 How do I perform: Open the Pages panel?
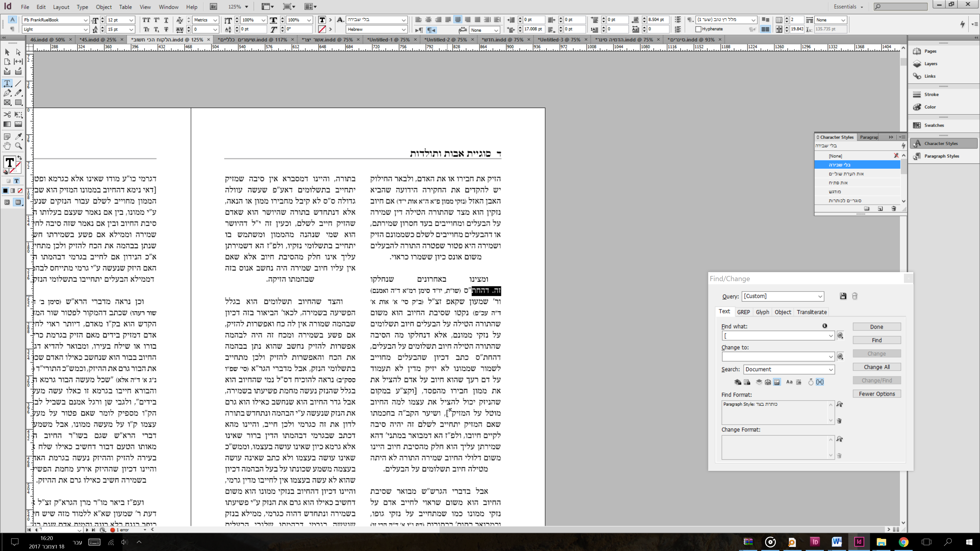click(930, 51)
